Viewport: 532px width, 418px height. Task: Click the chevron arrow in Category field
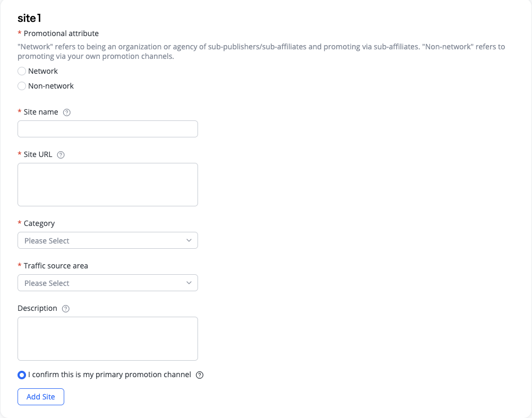(189, 240)
